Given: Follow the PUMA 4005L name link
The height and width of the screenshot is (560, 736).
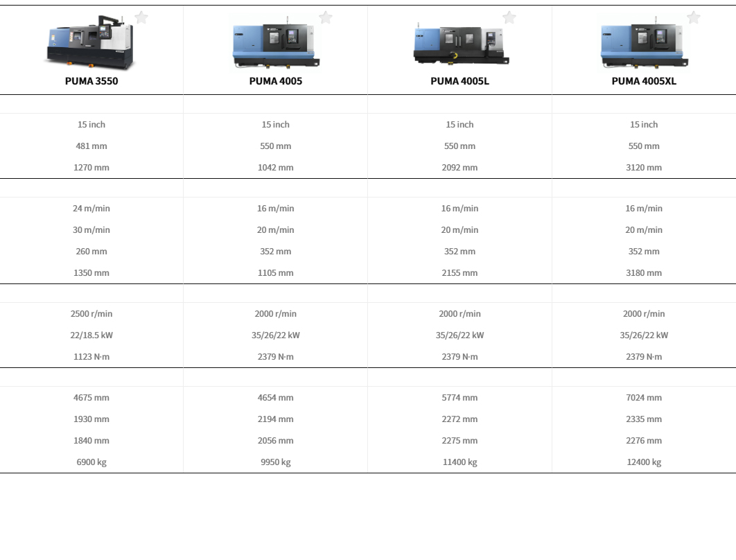Looking at the screenshot, I should (460, 81).
